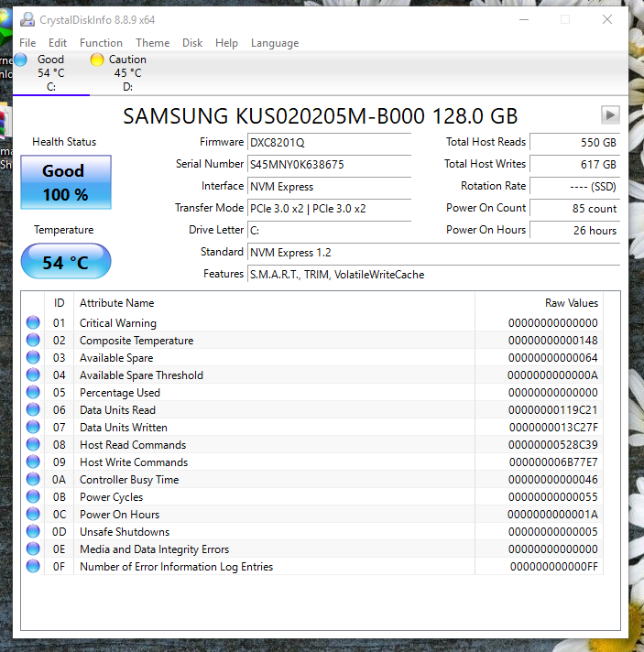This screenshot has height=652, width=644.
Task: Open the Theme menu
Action: [153, 43]
